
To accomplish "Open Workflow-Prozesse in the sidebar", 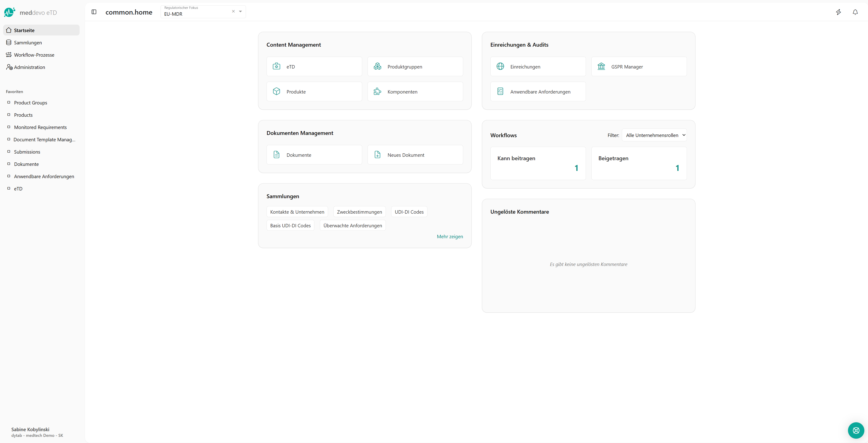I will click(34, 55).
